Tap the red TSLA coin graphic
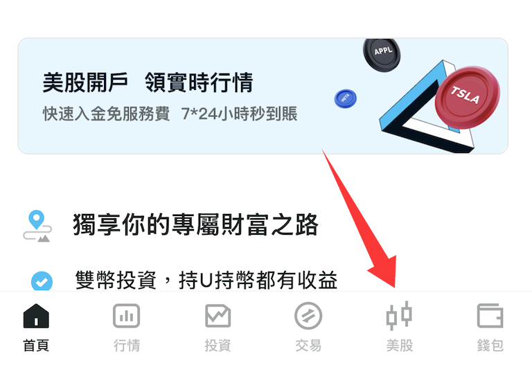532x392 pixels. 468,98
